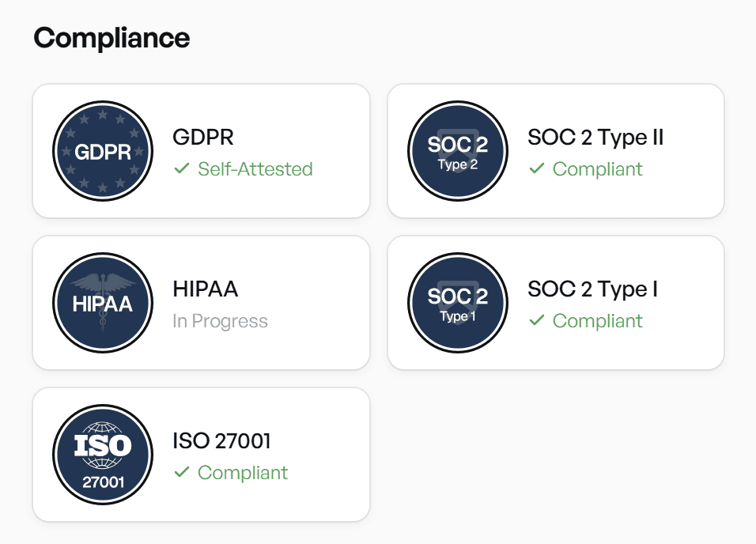Open the GDPR compliance card title

203,138
